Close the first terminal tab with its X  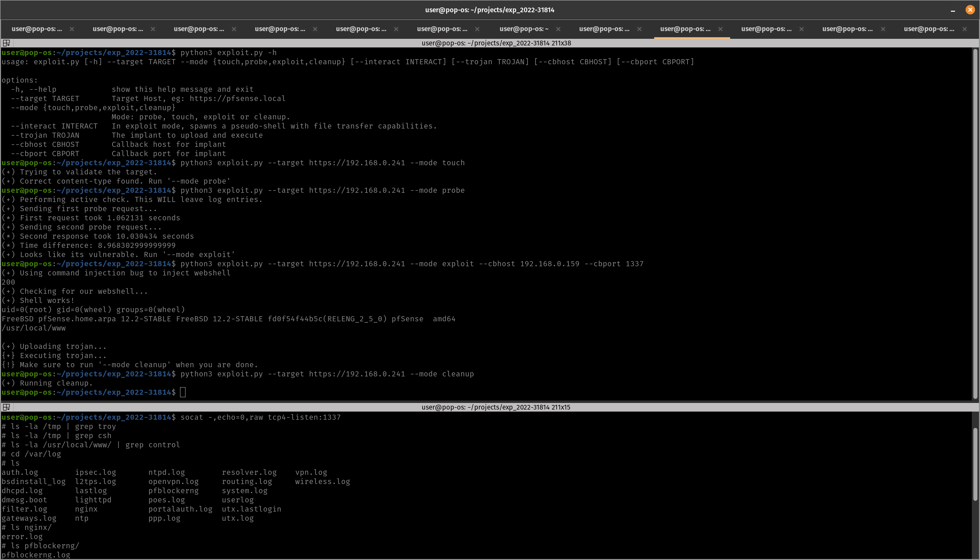tap(72, 29)
